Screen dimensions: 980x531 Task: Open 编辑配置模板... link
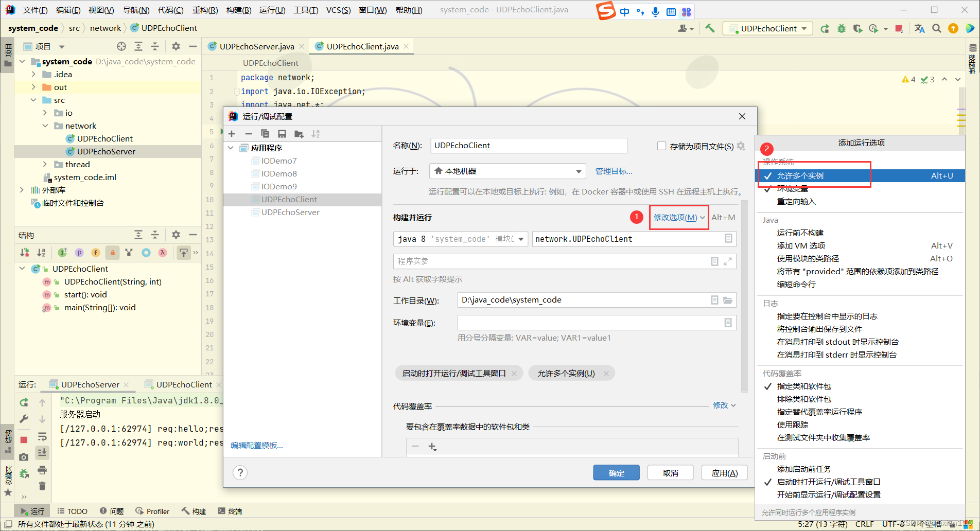[x=256, y=445]
